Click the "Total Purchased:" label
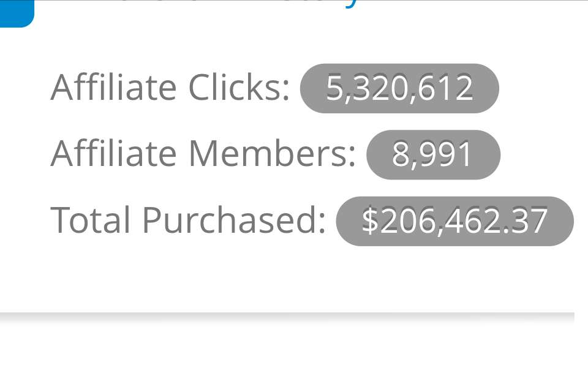588x392 pixels. point(188,220)
